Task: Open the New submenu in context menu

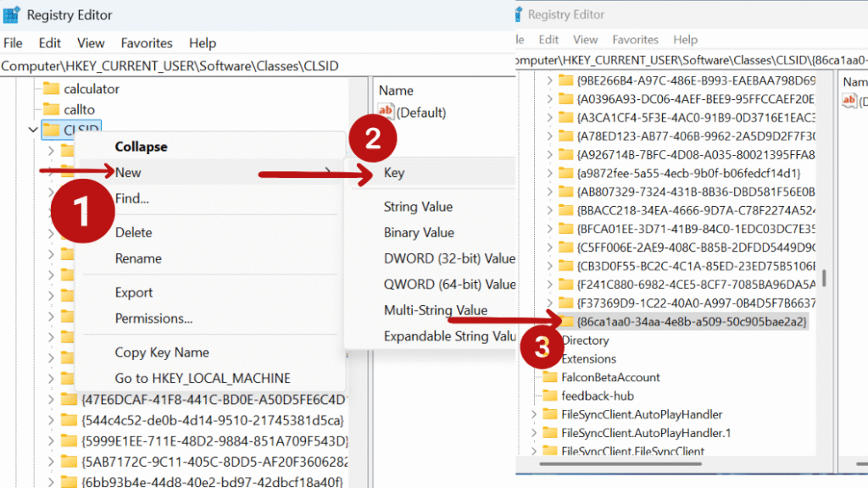Action: 209,173
